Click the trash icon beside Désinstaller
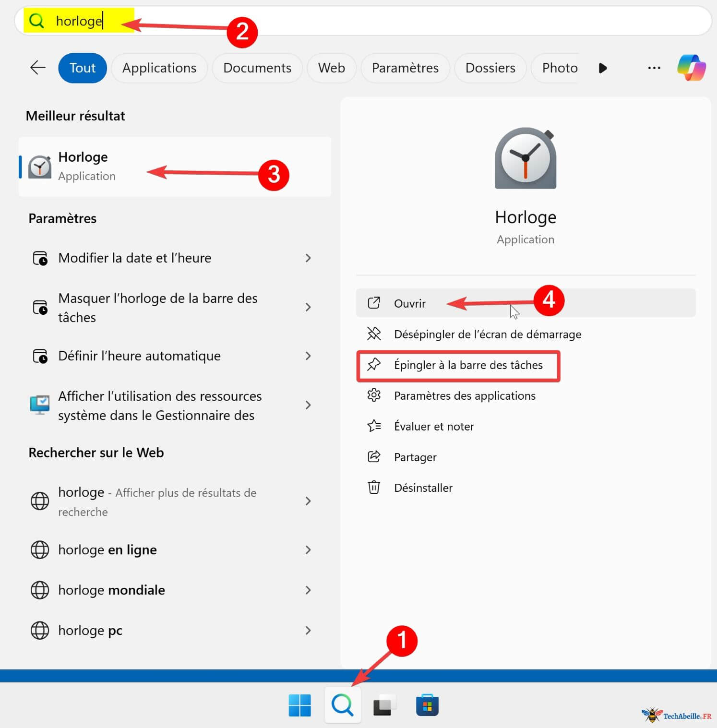The image size is (717, 728). pos(374,488)
